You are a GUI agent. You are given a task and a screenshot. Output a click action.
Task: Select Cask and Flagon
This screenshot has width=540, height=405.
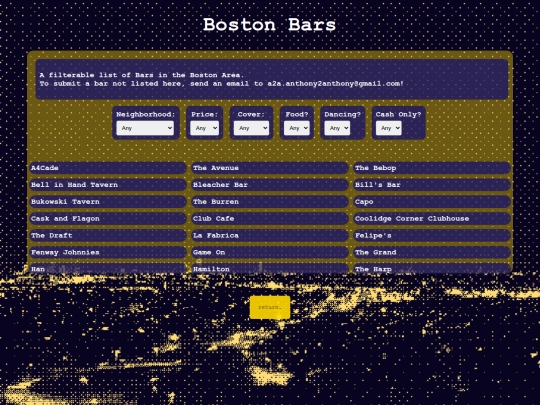click(x=108, y=218)
